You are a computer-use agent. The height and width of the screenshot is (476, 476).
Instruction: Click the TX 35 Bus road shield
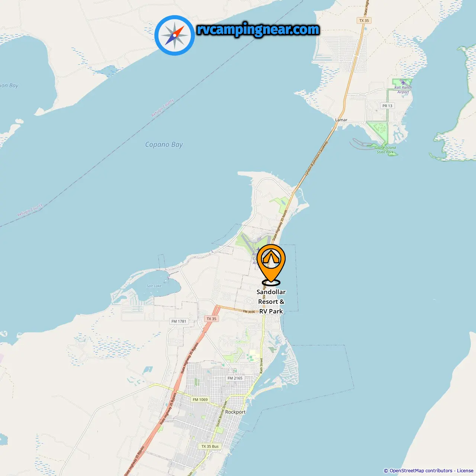(x=210, y=446)
